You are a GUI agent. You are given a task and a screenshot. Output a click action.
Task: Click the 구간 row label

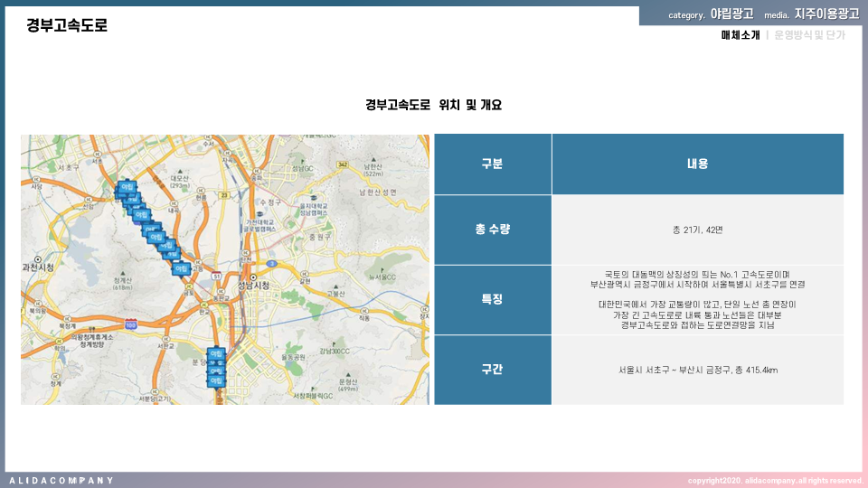tap(492, 370)
